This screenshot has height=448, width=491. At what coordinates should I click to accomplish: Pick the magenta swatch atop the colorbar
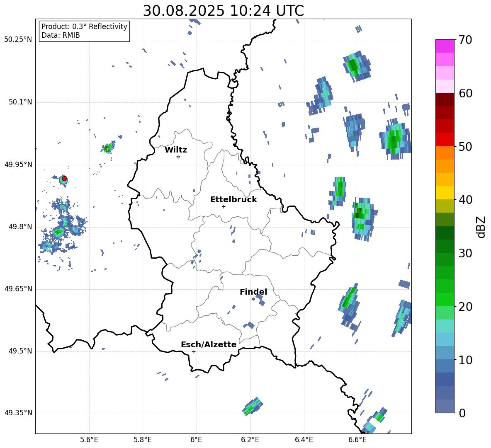tap(445, 46)
